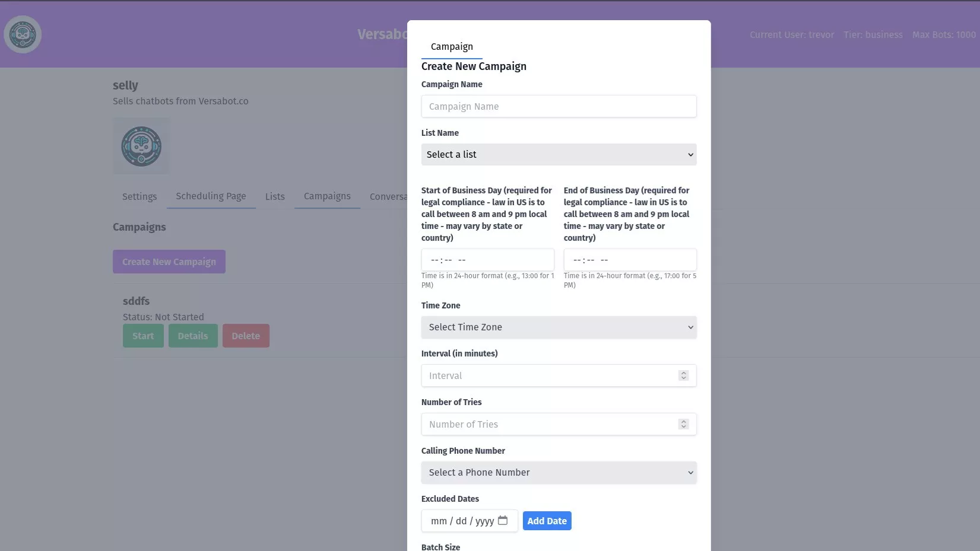Click the Start of Business Day time field
Screen dimensions: 980x551
487,260
